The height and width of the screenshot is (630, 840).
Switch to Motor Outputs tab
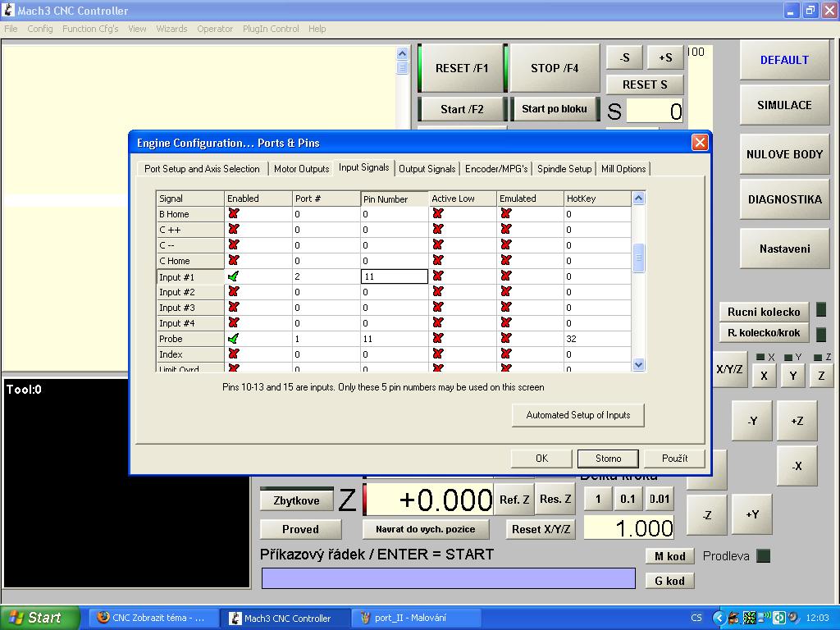click(301, 169)
